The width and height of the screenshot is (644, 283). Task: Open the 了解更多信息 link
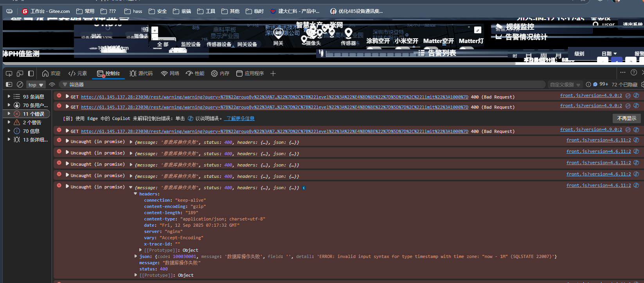coord(239,118)
